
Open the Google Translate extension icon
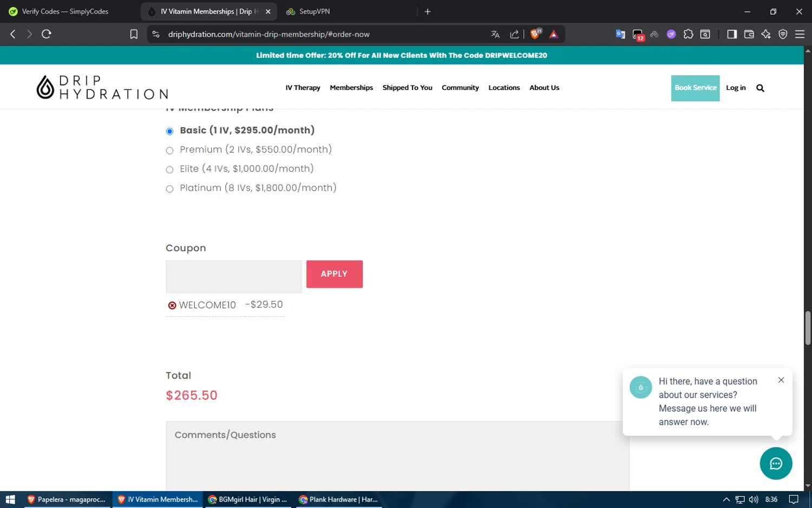(620, 34)
